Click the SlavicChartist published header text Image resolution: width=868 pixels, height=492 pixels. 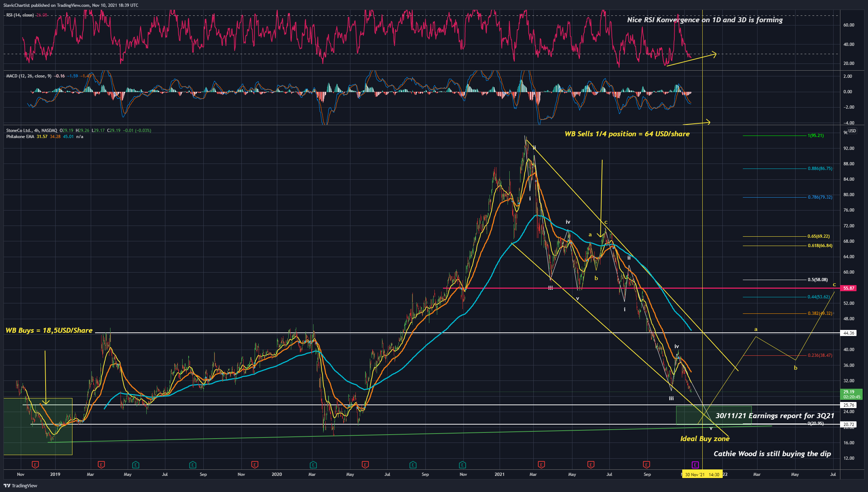pos(71,5)
